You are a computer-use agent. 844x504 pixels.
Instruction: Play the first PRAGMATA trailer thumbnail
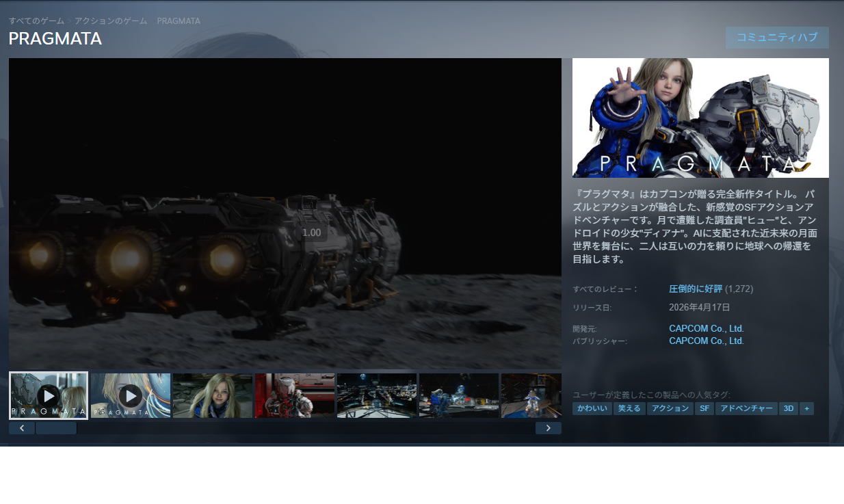(x=49, y=395)
